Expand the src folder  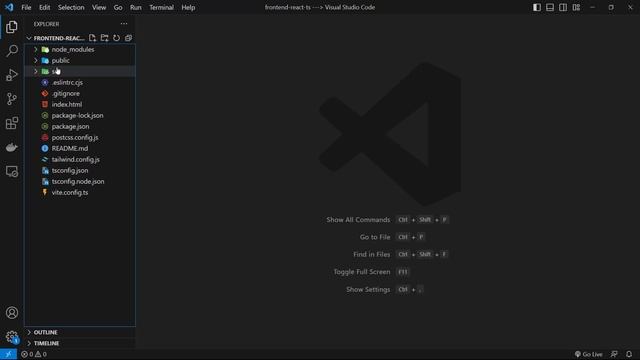tap(80, 71)
